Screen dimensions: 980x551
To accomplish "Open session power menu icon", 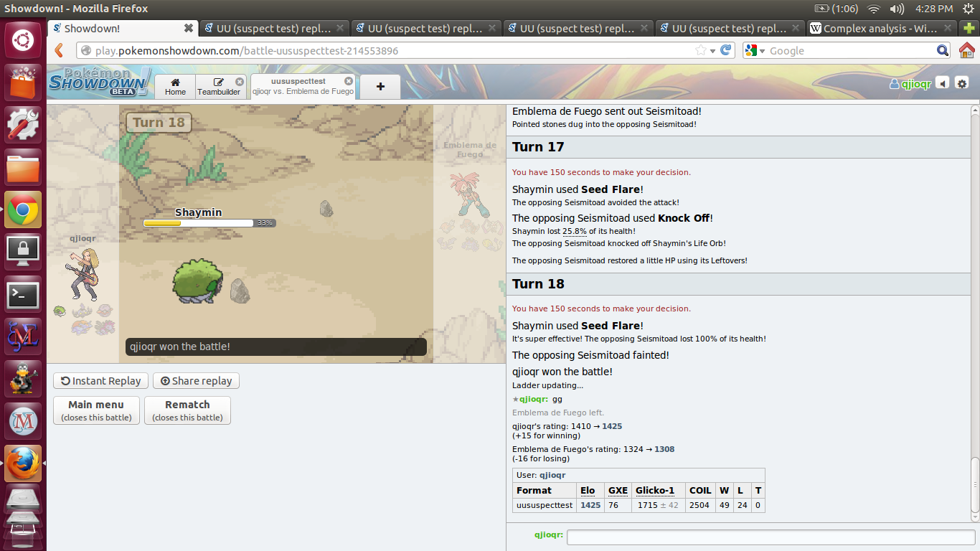I will pyautogui.click(x=968, y=9).
